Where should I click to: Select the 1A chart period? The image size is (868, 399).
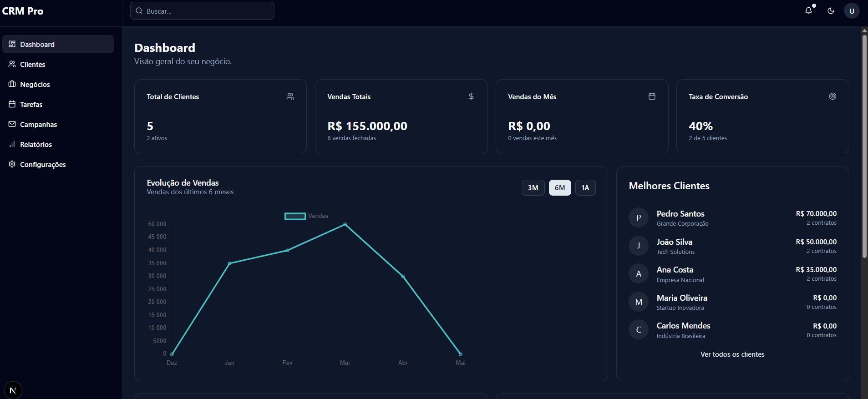[585, 188]
